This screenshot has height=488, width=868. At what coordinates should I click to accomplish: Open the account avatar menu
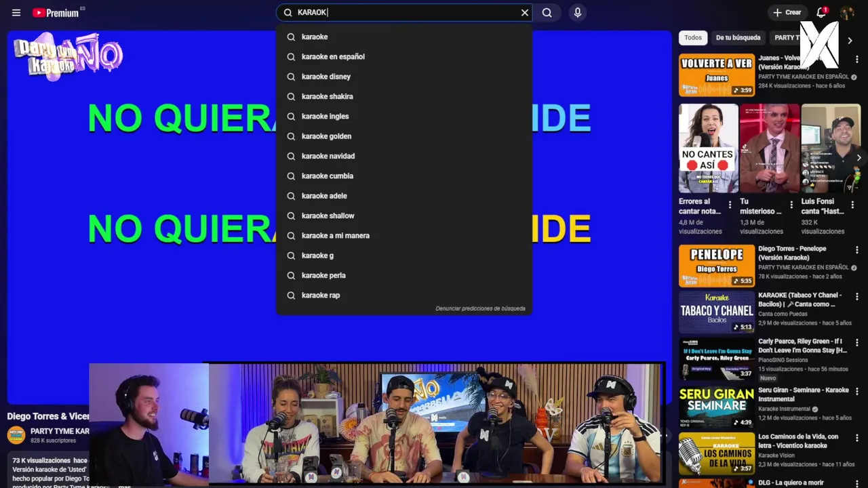tap(847, 13)
